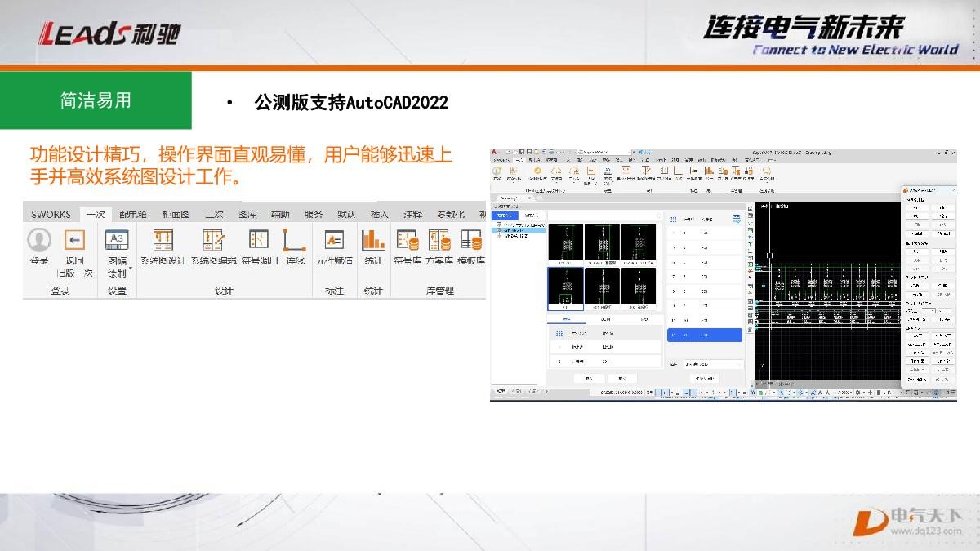
Task: Click the 登录 user avatar icon
Action: click(39, 240)
